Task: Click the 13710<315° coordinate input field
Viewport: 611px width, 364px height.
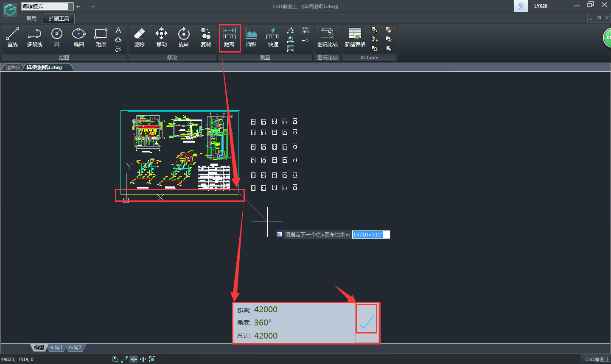Action: tap(370, 235)
